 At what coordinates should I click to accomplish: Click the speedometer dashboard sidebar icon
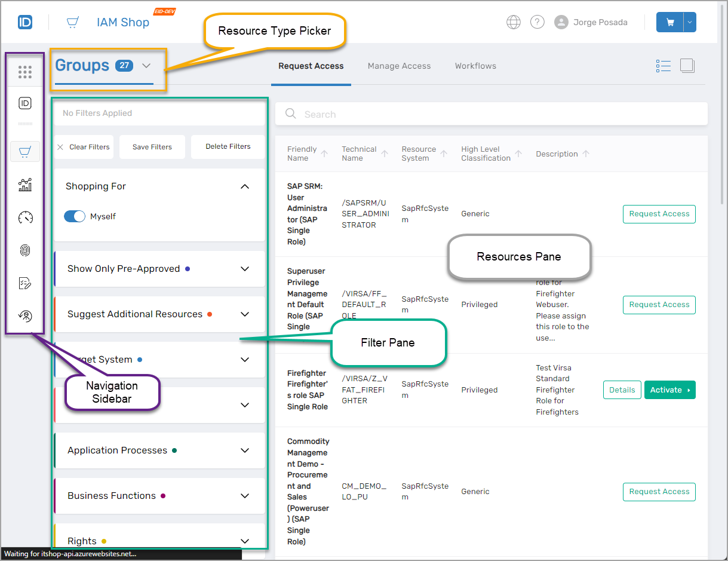click(24, 217)
